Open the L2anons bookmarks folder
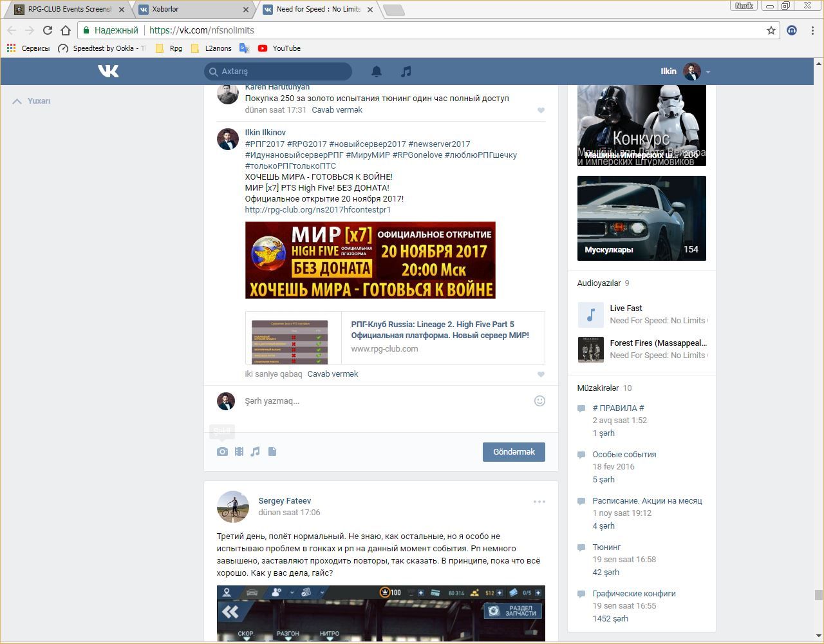The height and width of the screenshot is (644, 824). (211, 48)
